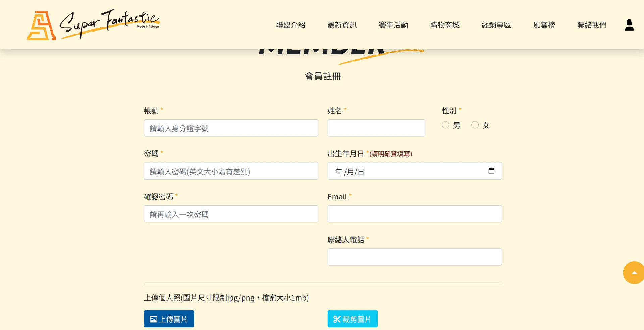Image resolution: width=644 pixels, height=330 pixels.
Task: Go to 賽事活動 in the navigation
Action: click(393, 25)
